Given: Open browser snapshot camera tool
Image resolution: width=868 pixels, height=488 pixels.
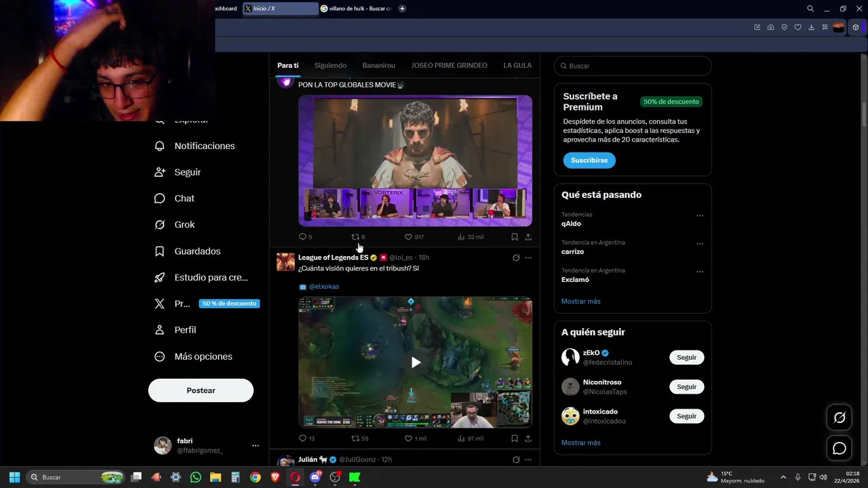Looking at the screenshot, I should [x=771, y=27].
